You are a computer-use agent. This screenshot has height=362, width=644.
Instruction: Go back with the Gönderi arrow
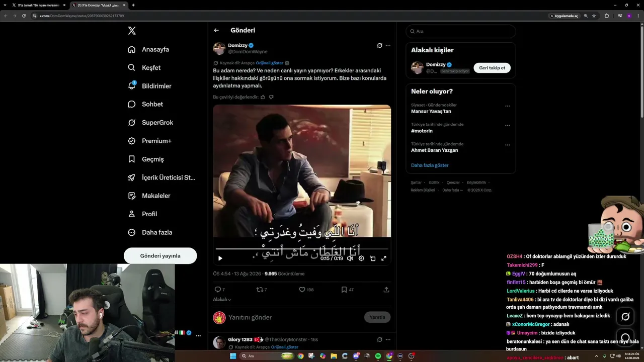click(216, 30)
